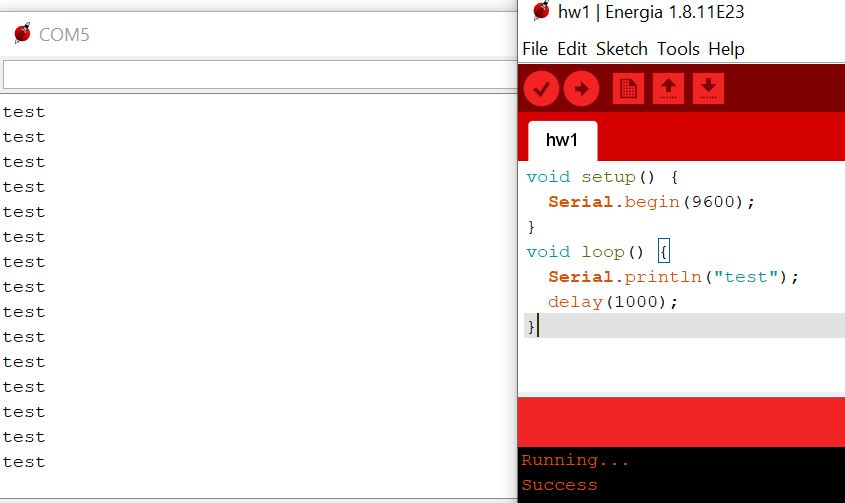Image resolution: width=845 pixels, height=503 pixels.
Task: Open the Help menu
Action: click(x=726, y=49)
